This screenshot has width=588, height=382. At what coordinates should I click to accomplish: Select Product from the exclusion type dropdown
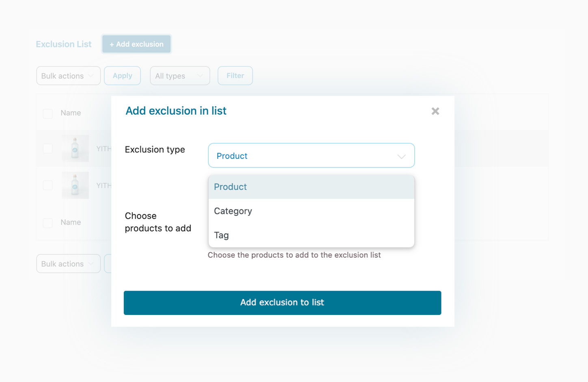230,187
